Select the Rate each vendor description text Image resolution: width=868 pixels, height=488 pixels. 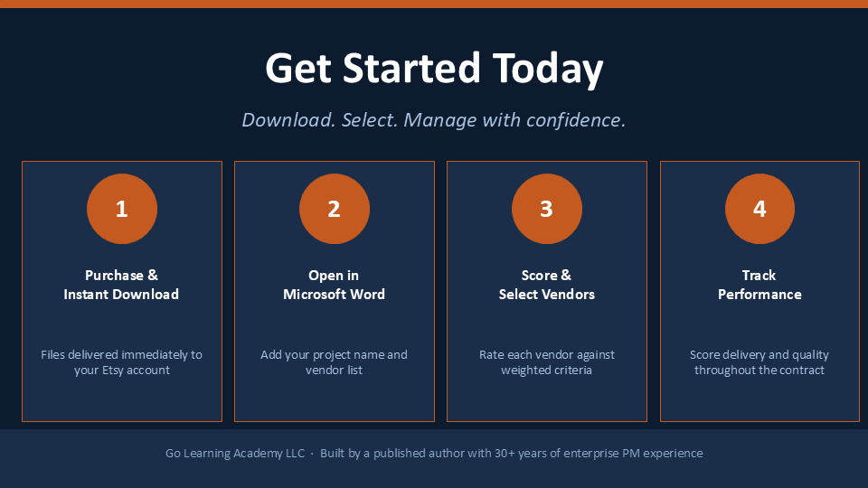click(547, 362)
